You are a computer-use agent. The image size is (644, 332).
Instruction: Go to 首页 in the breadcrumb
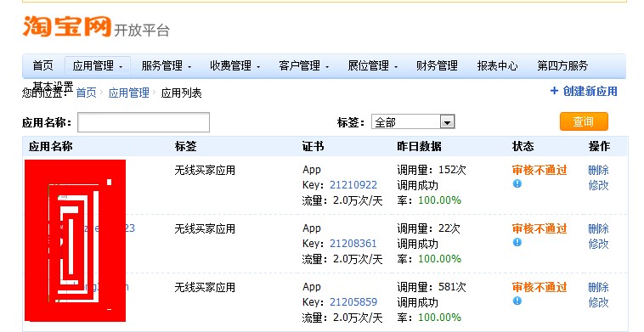point(87,93)
